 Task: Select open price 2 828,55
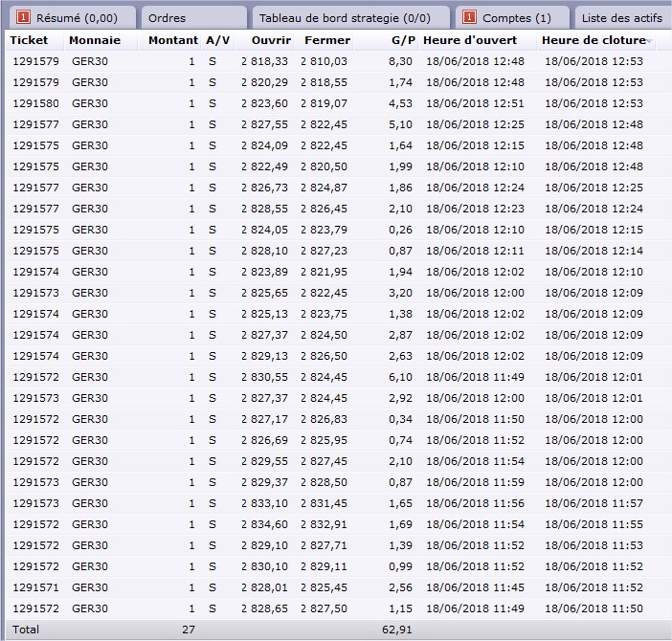pyautogui.click(x=264, y=209)
